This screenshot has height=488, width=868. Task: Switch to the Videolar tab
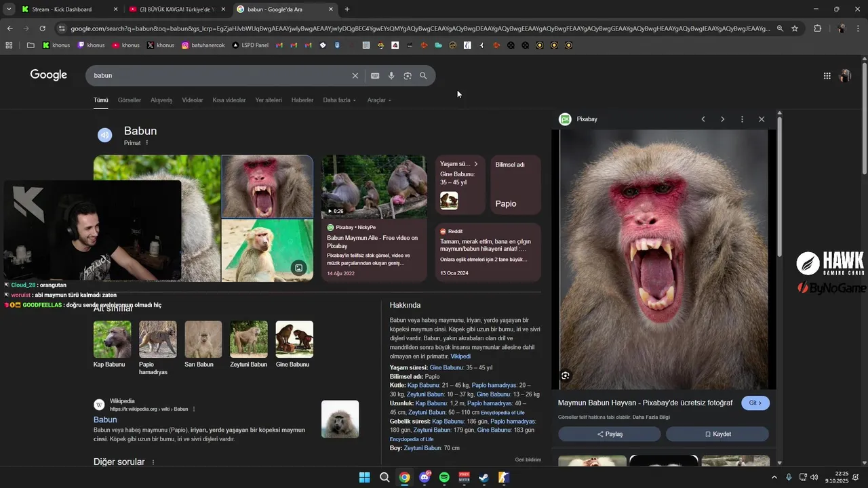click(193, 100)
